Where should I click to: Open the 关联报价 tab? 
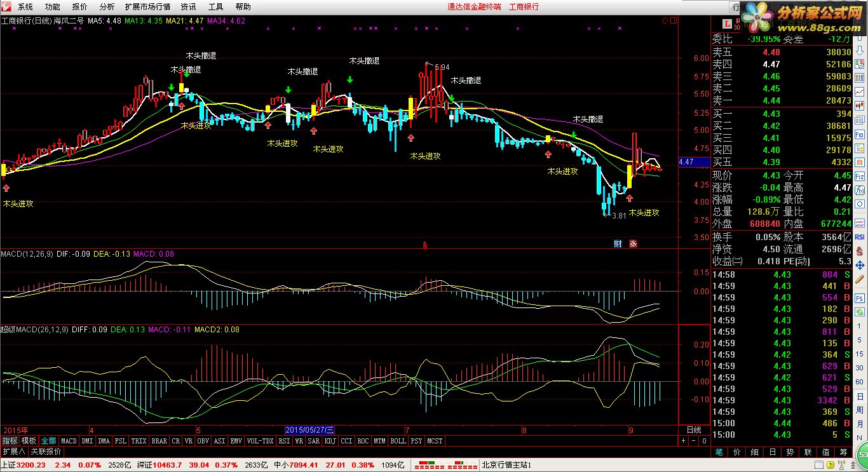46,452
